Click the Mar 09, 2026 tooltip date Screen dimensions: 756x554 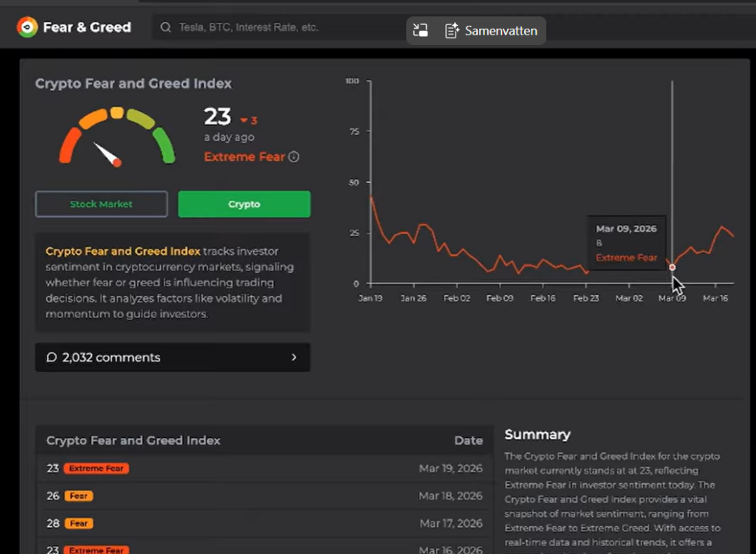(626, 229)
